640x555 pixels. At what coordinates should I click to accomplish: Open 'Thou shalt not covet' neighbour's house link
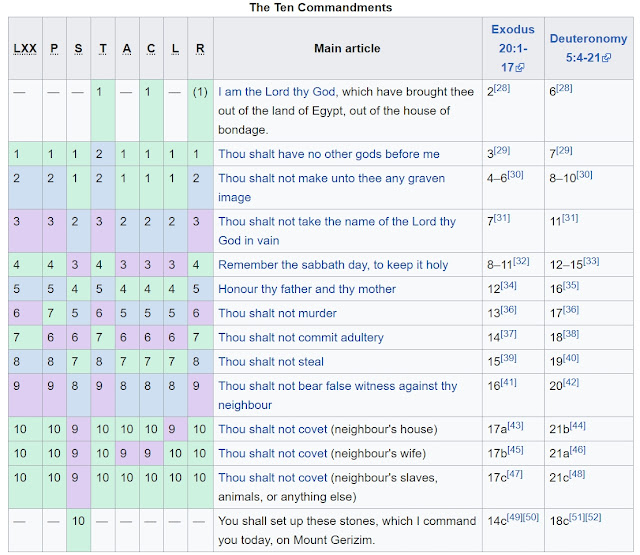(x=272, y=429)
